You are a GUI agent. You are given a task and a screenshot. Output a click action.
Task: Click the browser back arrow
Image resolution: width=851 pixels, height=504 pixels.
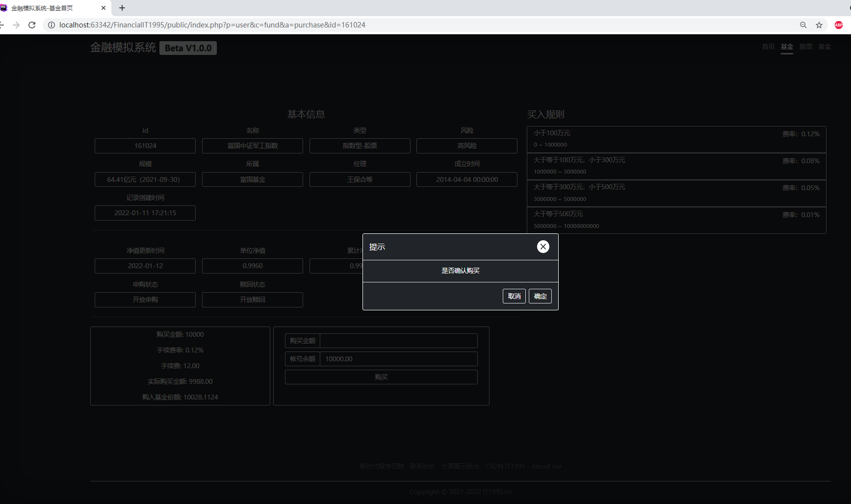2,25
